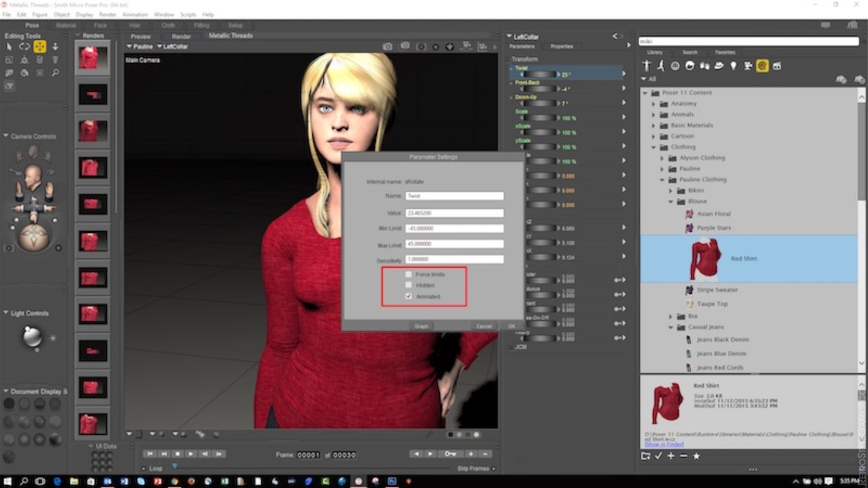
Task: Select the Rotate editing tool
Action: click(x=24, y=47)
